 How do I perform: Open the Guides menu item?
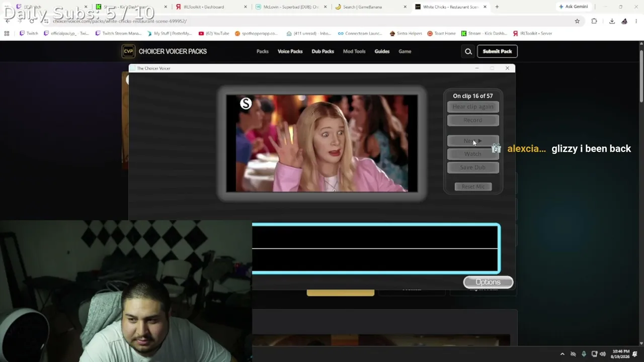[x=382, y=51]
